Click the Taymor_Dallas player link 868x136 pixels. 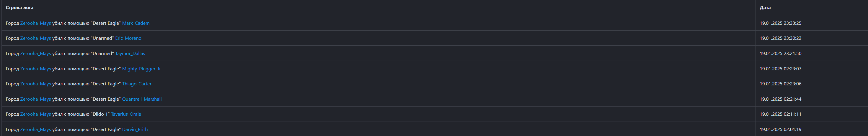[130, 53]
